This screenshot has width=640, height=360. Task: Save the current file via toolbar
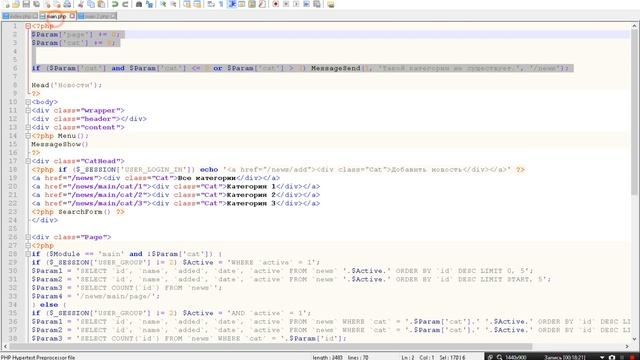click(26, 4)
